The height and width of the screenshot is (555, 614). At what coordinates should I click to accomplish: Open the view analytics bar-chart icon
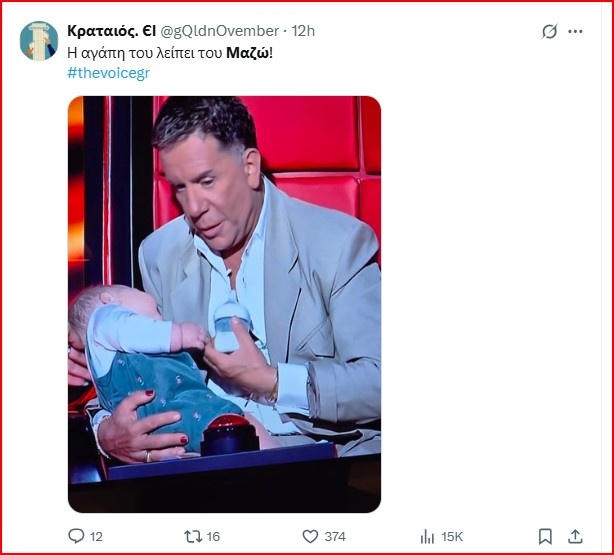pyautogui.click(x=427, y=536)
